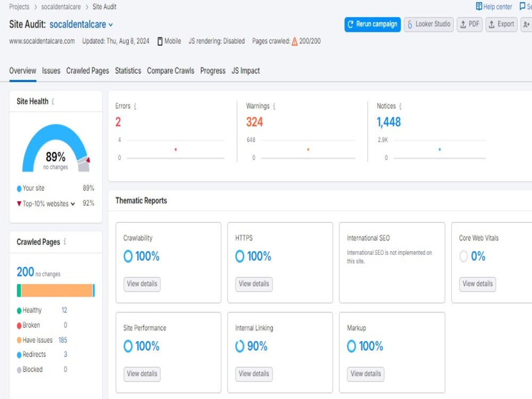Open the 2 errors count
532x399 pixels.
point(118,122)
